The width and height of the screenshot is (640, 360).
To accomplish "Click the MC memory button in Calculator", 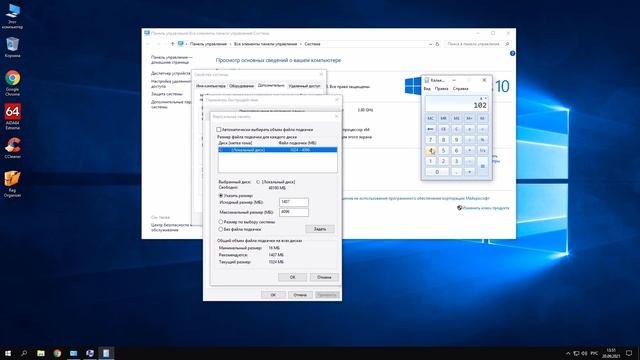I will (x=430, y=118).
